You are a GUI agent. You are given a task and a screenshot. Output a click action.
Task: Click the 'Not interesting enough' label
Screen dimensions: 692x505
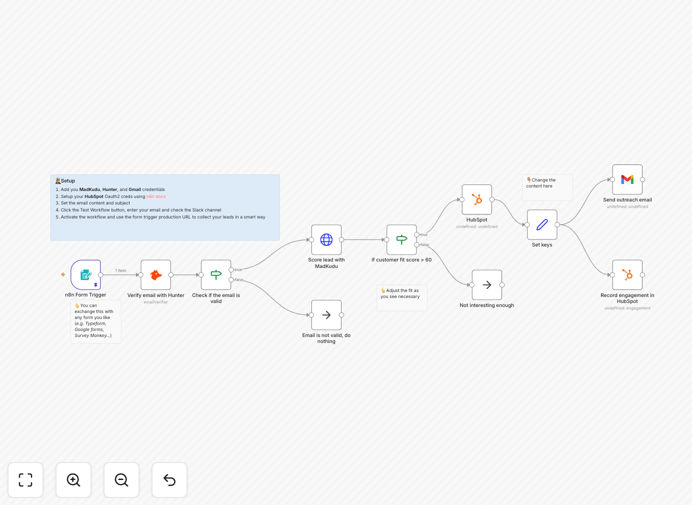[487, 305]
